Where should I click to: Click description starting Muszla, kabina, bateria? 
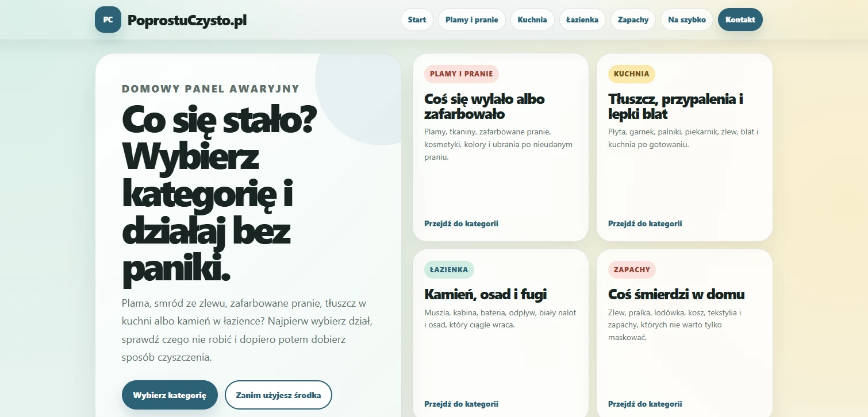[x=500, y=319]
